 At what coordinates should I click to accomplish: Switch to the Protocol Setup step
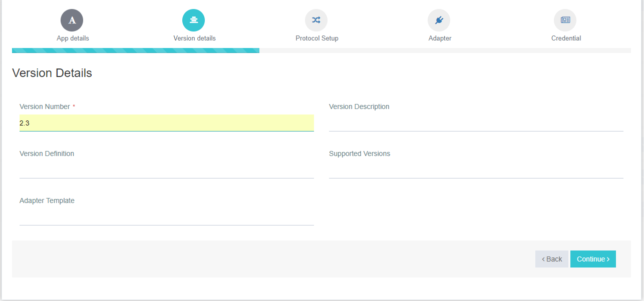click(x=316, y=38)
